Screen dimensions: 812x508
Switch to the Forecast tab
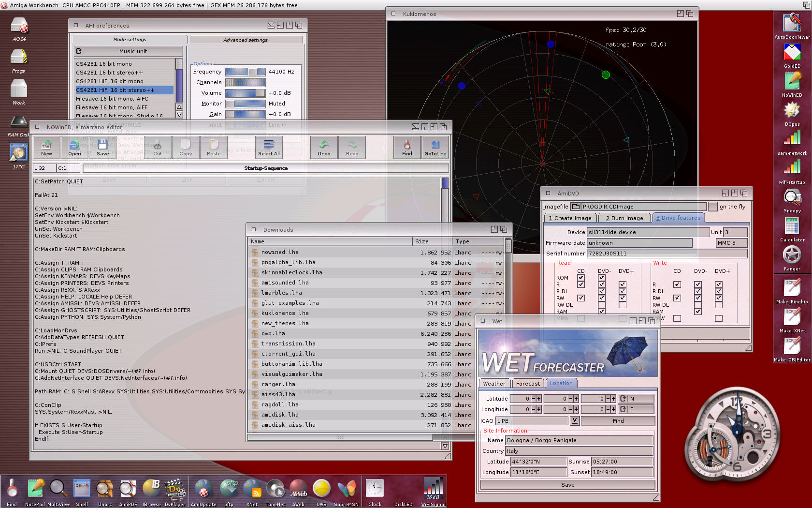(x=528, y=384)
